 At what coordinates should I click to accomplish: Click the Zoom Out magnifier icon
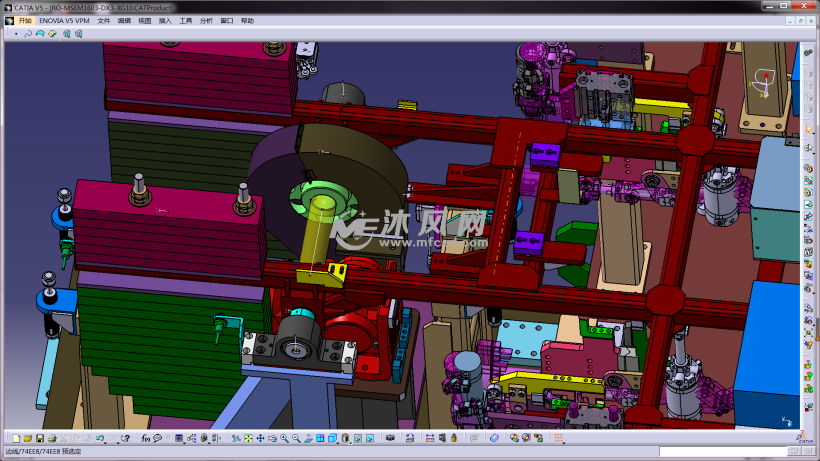pyautogui.click(x=296, y=438)
